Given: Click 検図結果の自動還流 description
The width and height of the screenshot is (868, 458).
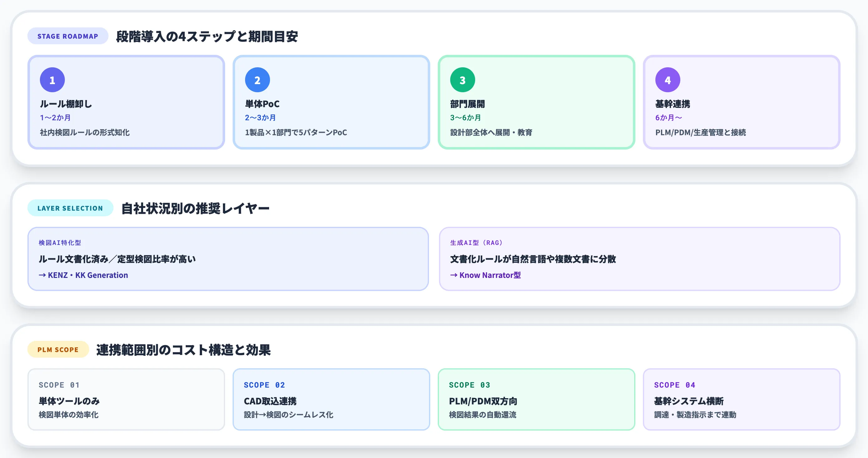Looking at the screenshot, I should 483,415.
